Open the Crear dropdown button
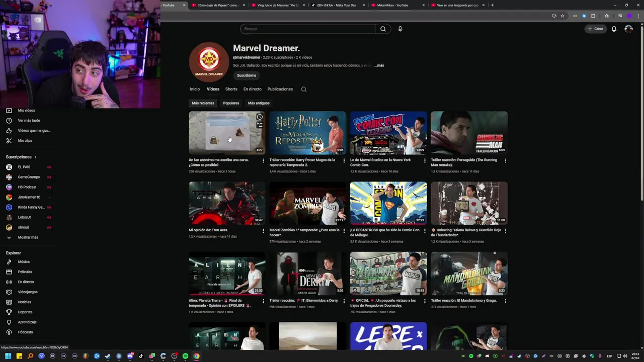The height and width of the screenshot is (362, 644). tap(595, 29)
